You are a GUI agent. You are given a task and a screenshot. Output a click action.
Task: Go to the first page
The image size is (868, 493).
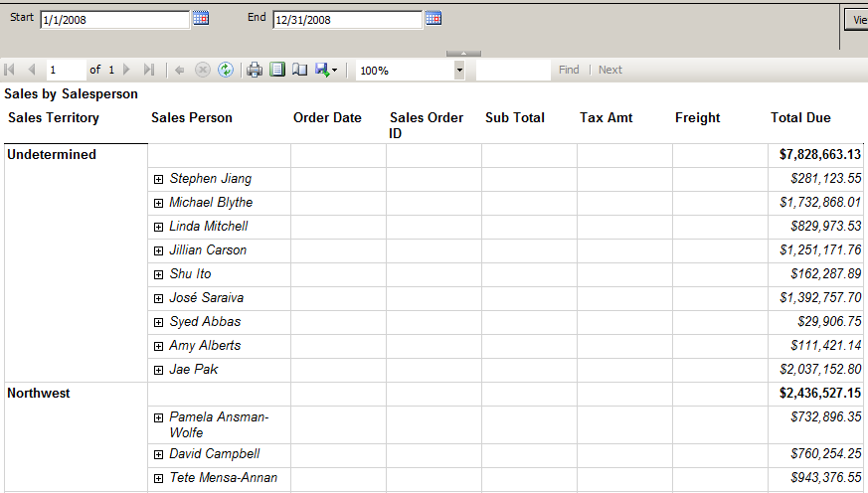coord(10,70)
